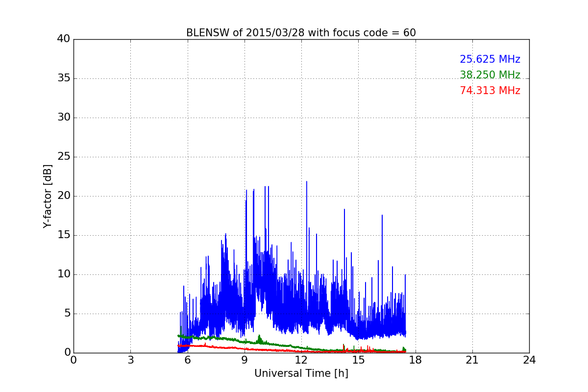588x392 pixels.
Task: Click y-axis tick label 35
Action: [64, 78]
